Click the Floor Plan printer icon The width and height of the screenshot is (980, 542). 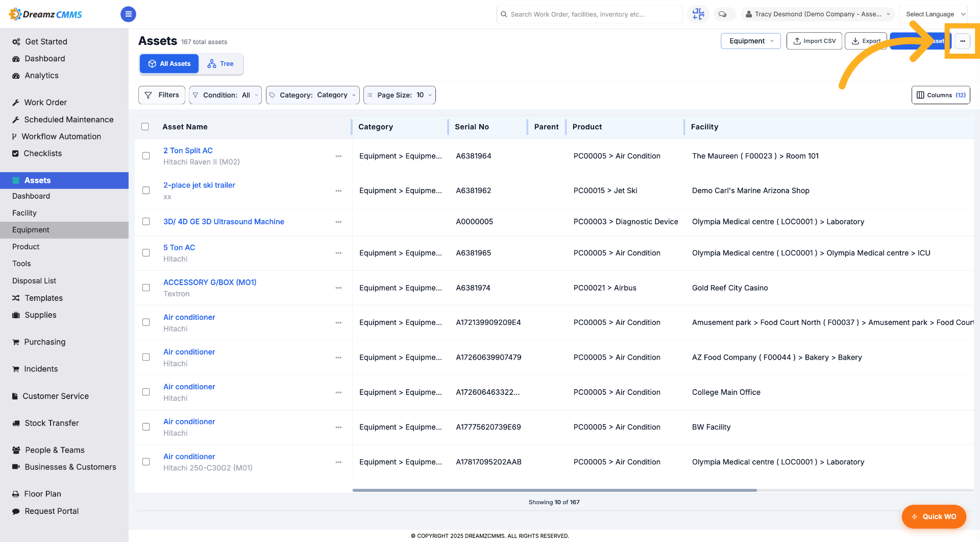[16, 494]
